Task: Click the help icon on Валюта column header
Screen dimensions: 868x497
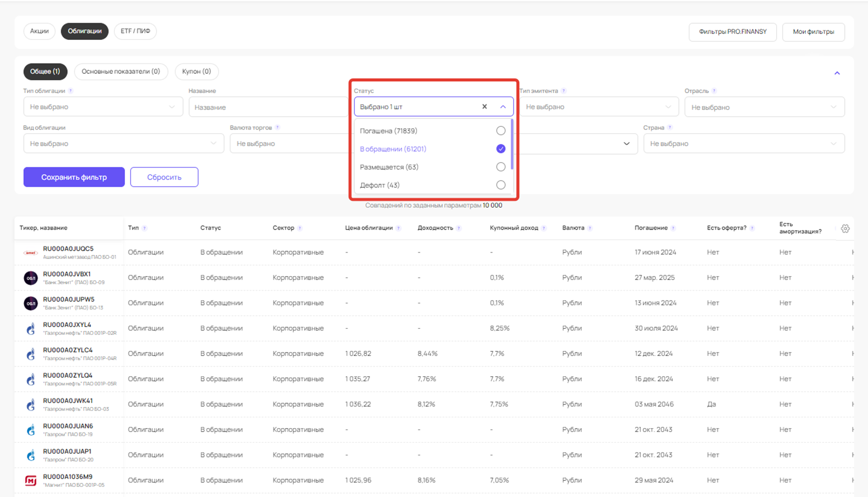Action: (x=590, y=228)
